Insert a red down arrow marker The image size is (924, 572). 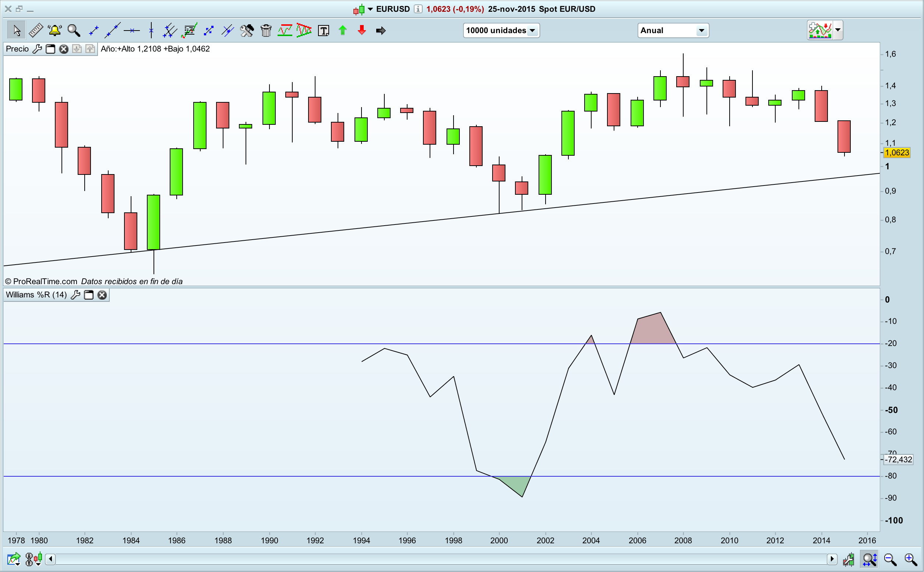[x=362, y=30]
